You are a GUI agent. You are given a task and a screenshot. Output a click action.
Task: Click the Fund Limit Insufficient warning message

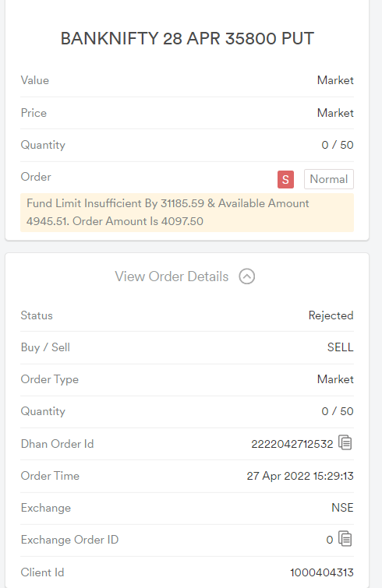pyautogui.click(x=187, y=213)
